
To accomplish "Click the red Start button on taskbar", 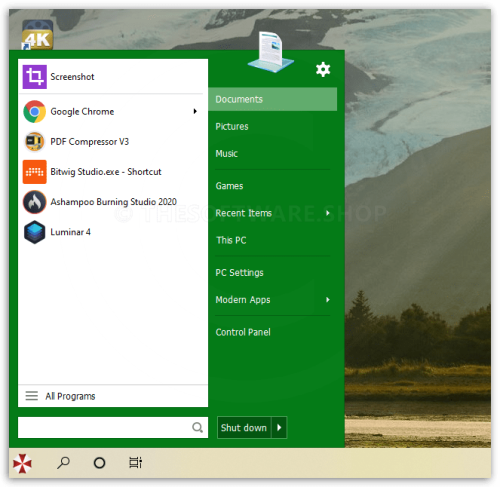I will 22,463.
